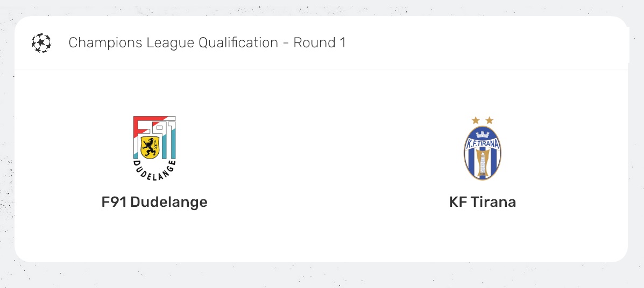Image resolution: width=644 pixels, height=288 pixels.
Task: Click the yellow lion shield in Dudelange crest
Action: click(150, 146)
